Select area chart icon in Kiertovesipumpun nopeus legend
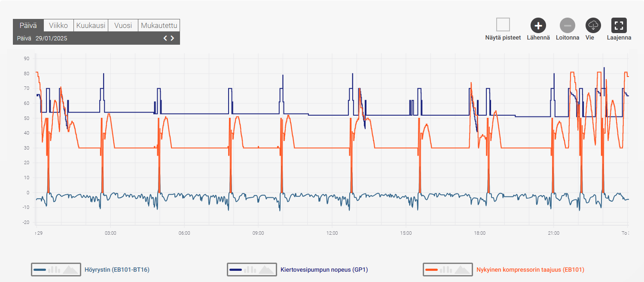Image resolution: width=644 pixels, height=282 pixels. click(266, 270)
